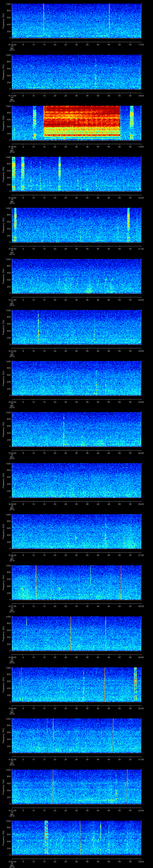The width and height of the screenshot is (153, 868).
Task: Click Frequency (Hz) axis label of 6:25:00 spectrogram
Action: pos(3,480)
